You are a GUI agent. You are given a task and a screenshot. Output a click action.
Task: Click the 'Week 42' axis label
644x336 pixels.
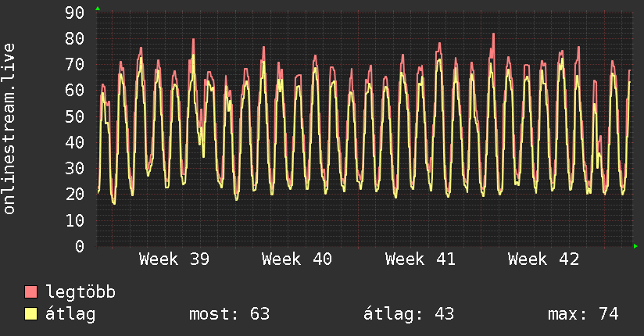coord(543,259)
